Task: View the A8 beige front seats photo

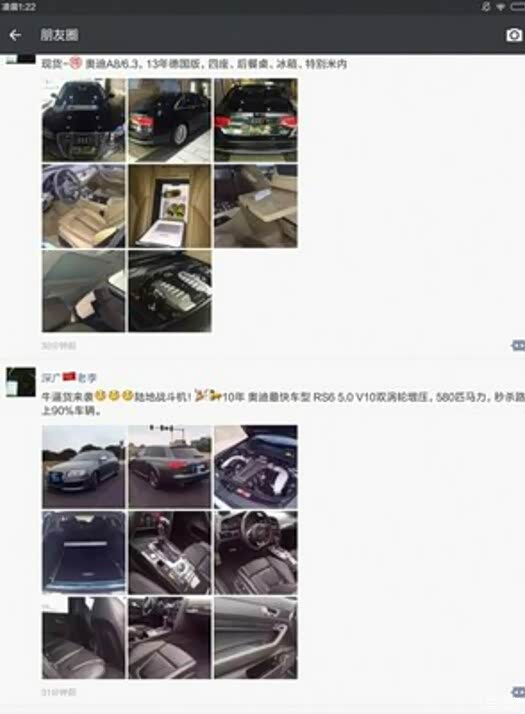Action: (83, 206)
